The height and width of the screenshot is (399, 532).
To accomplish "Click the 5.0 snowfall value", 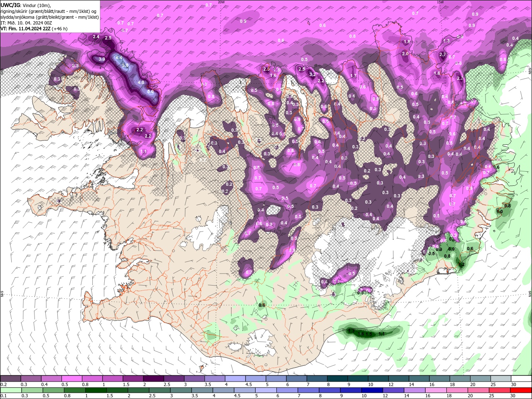I will (x=150, y=91).
